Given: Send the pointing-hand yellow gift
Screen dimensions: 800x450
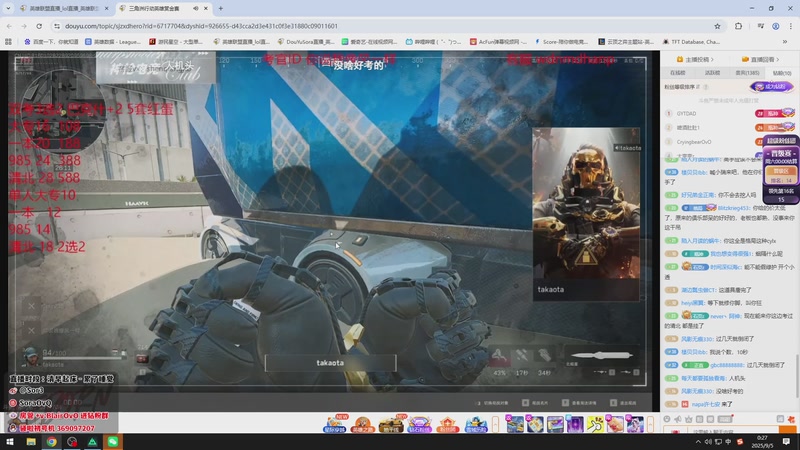Looking at the screenshot, I should (x=595, y=424).
